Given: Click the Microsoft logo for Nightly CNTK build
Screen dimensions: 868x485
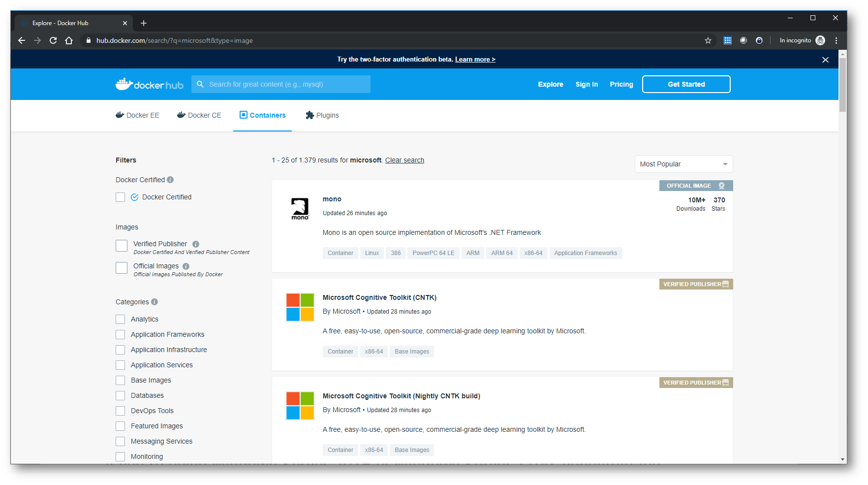Looking at the screenshot, I should click(x=300, y=406).
